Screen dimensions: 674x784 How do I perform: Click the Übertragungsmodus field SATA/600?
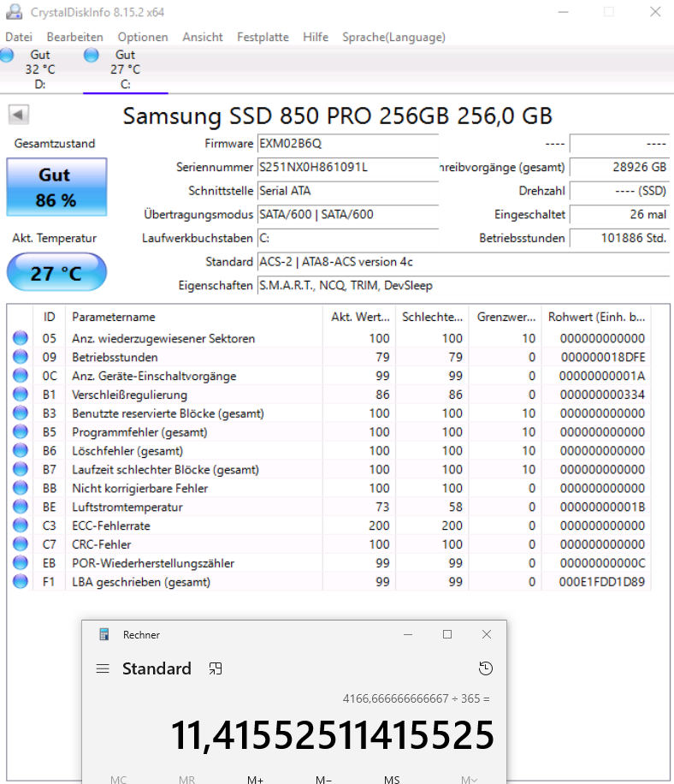pos(348,215)
